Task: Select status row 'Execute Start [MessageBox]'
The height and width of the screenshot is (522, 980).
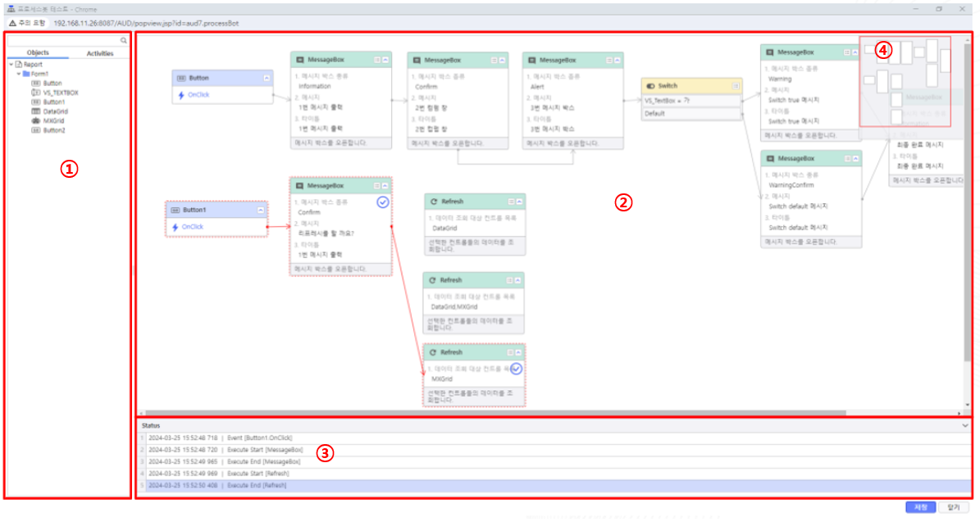Action: [x=554, y=450]
